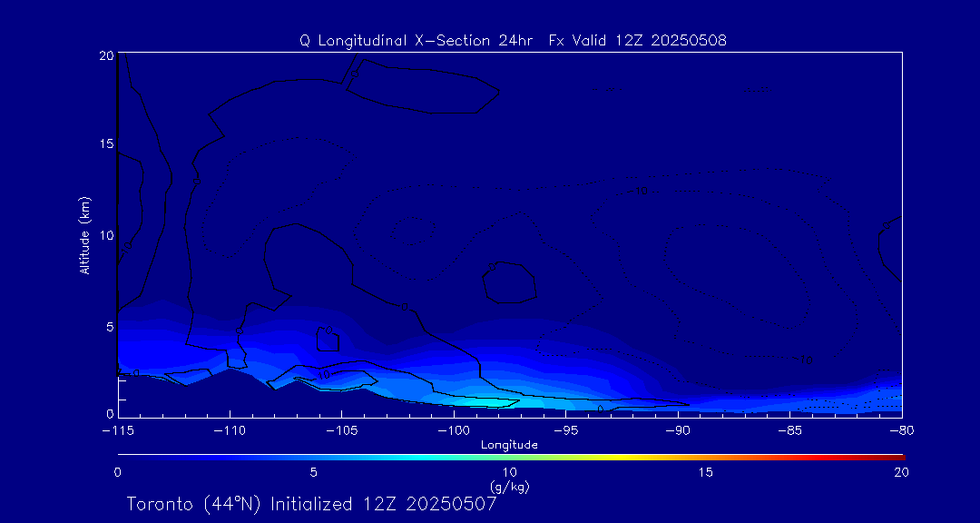Click the "Altitude (km)" vertical axis label
The image size is (980, 523).
tap(84, 234)
